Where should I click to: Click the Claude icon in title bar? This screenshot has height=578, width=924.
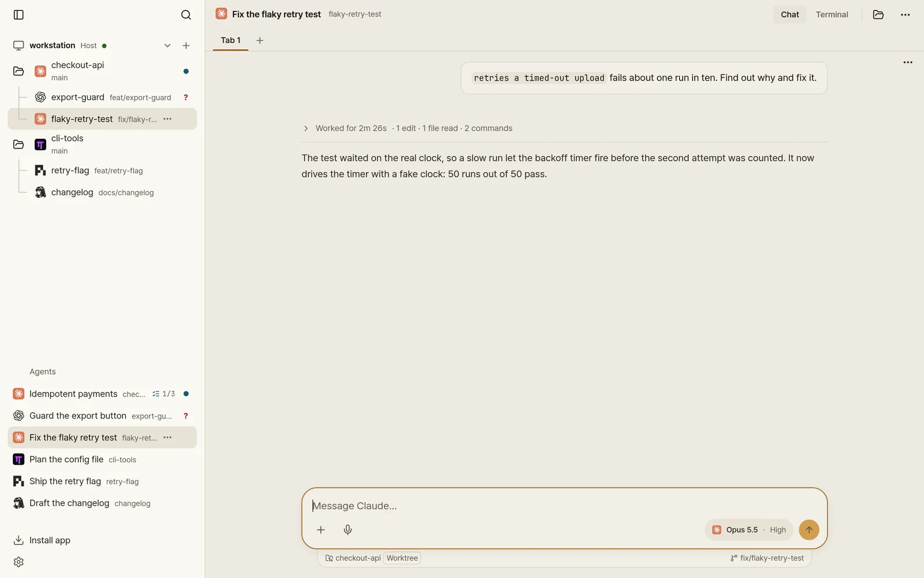pyautogui.click(x=221, y=14)
